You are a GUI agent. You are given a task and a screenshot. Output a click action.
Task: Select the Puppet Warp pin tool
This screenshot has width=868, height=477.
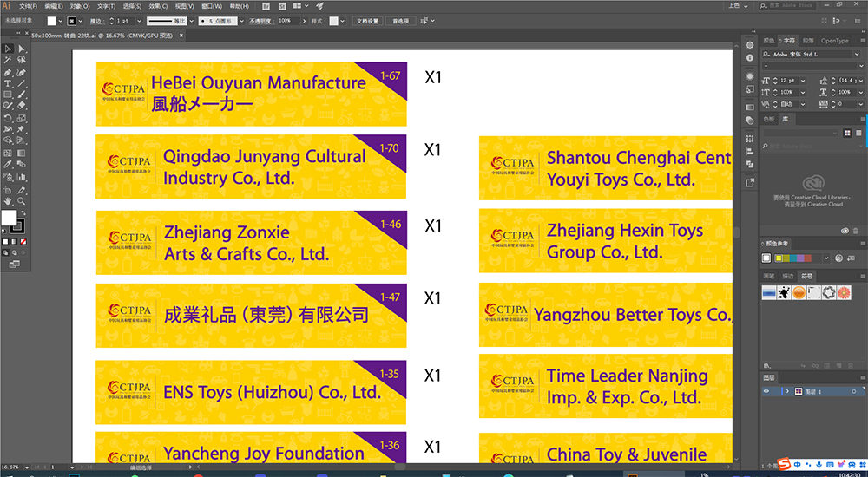(22, 129)
